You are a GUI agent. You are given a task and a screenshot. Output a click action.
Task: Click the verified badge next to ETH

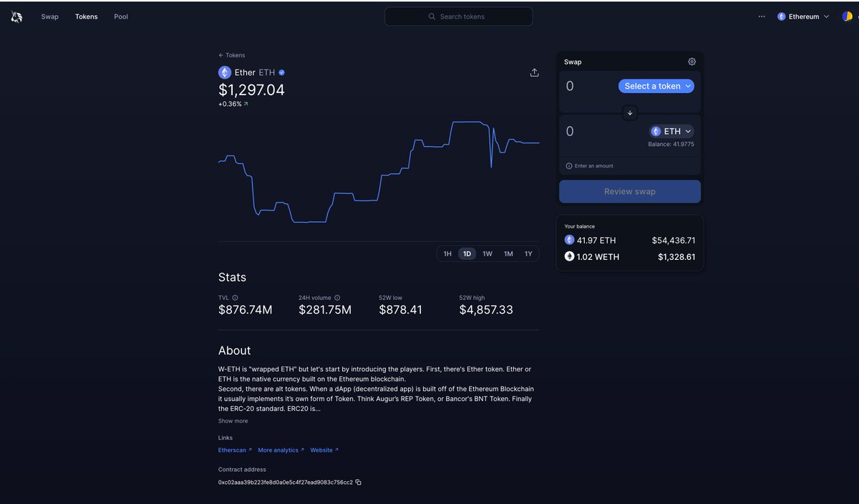point(282,72)
